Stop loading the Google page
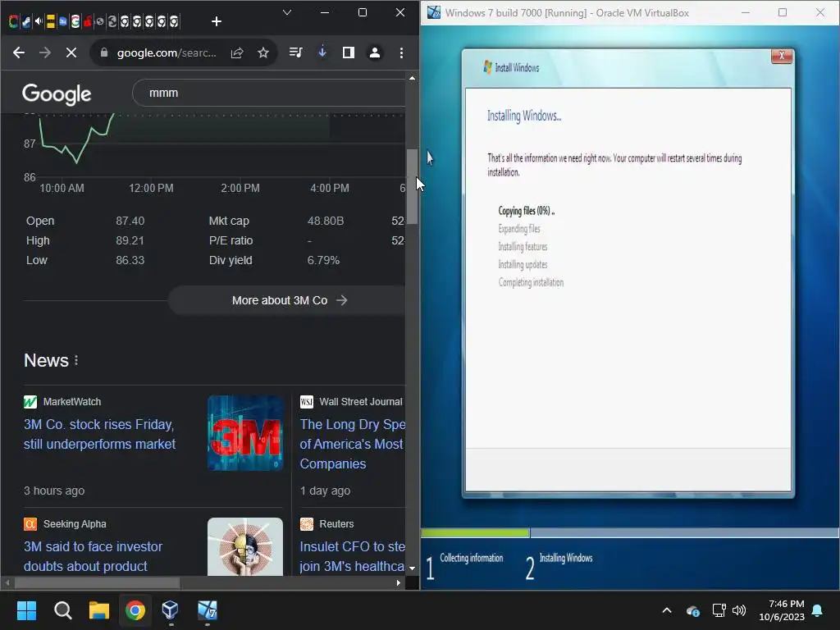This screenshot has height=630, width=840. (x=71, y=52)
